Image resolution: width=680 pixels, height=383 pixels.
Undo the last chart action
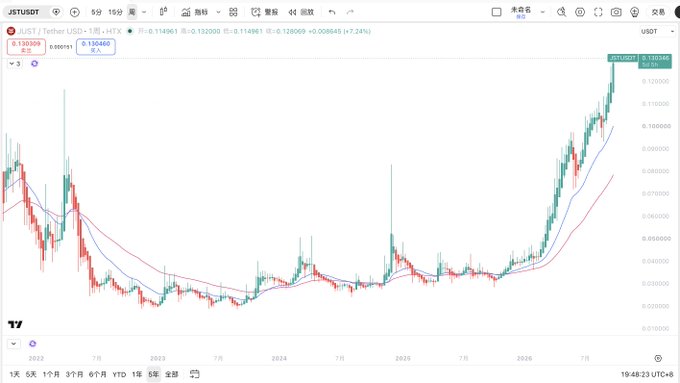pyautogui.click(x=332, y=12)
